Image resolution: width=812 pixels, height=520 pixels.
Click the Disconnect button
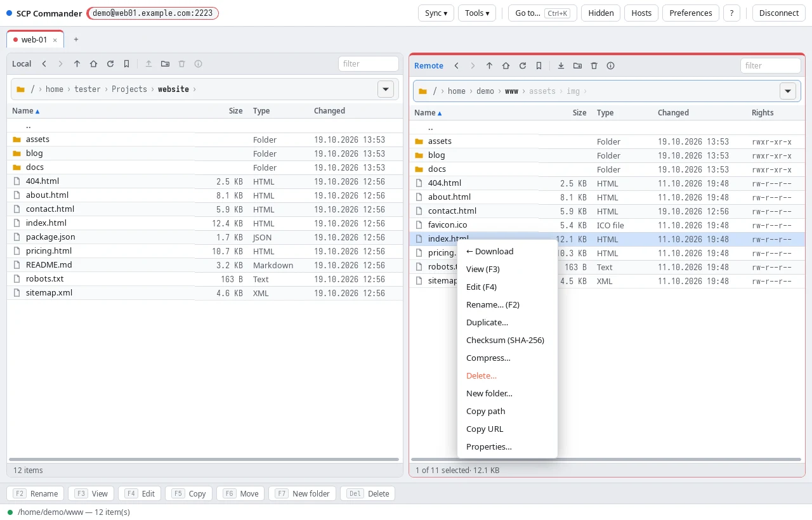(779, 13)
